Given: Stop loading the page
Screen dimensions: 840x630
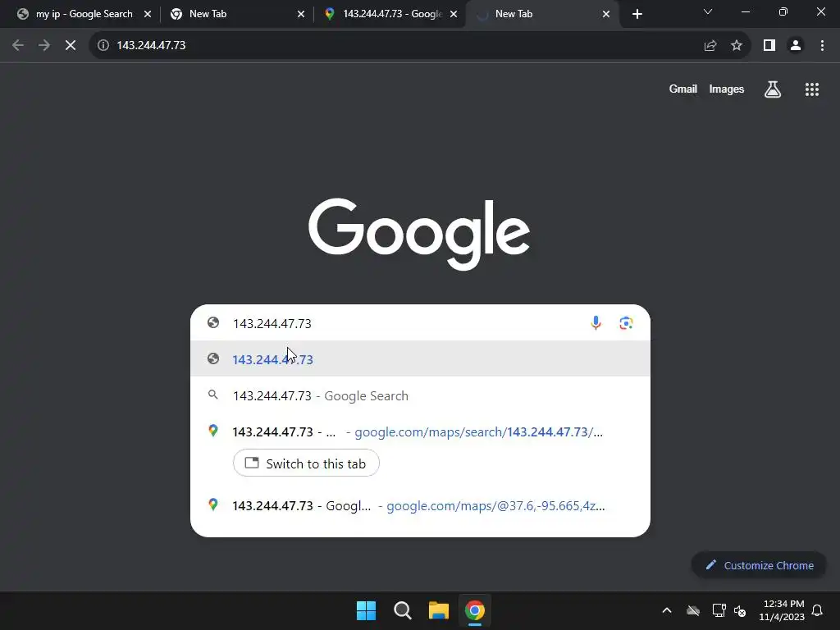Looking at the screenshot, I should [71, 46].
